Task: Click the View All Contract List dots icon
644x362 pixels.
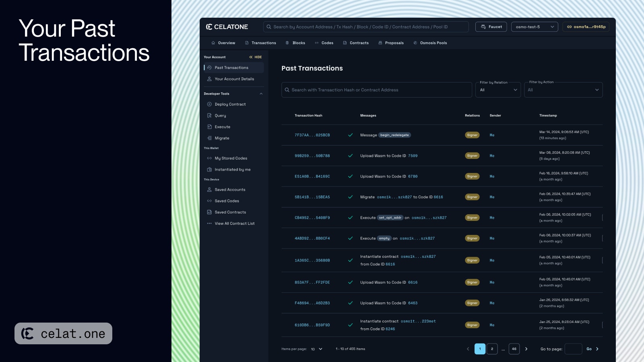Action: point(209,223)
